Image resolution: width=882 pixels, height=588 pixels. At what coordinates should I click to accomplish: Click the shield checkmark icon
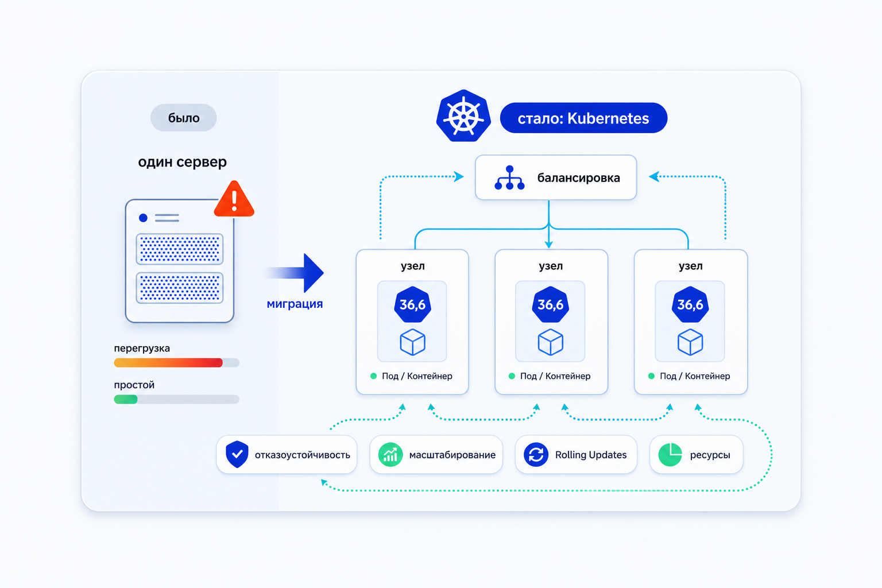pos(237,454)
